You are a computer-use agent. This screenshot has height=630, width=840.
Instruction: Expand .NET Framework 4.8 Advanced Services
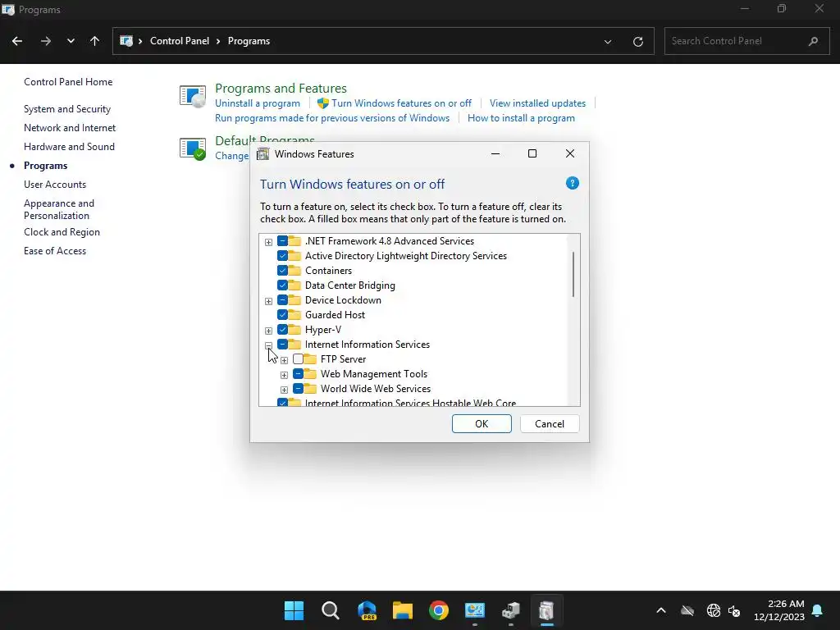[x=268, y=242]
